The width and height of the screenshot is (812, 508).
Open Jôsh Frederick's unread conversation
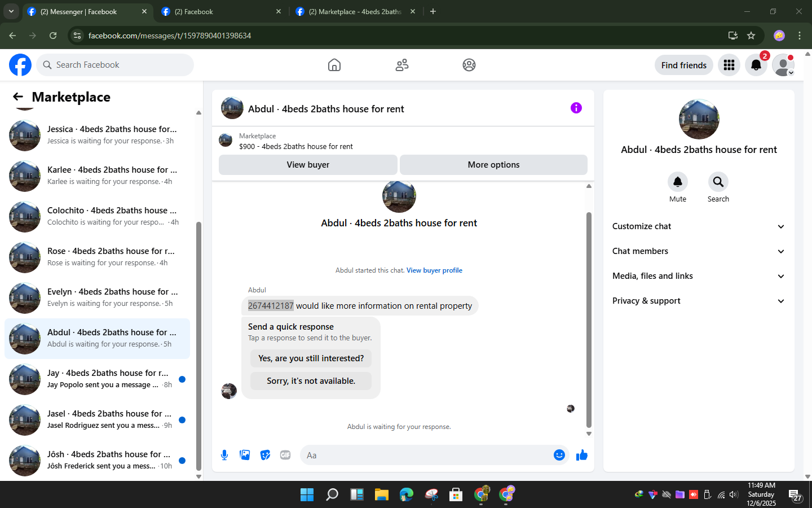(x=97, y=461)
